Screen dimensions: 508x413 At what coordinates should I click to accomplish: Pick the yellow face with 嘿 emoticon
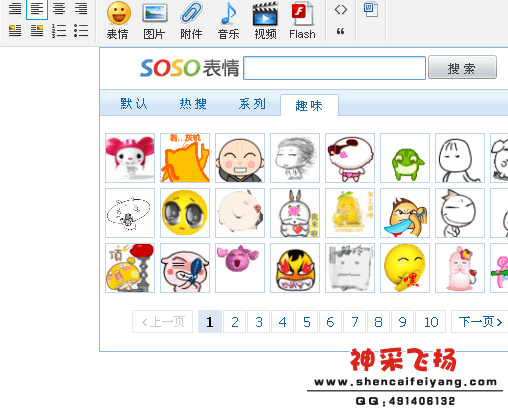point(405,268)
